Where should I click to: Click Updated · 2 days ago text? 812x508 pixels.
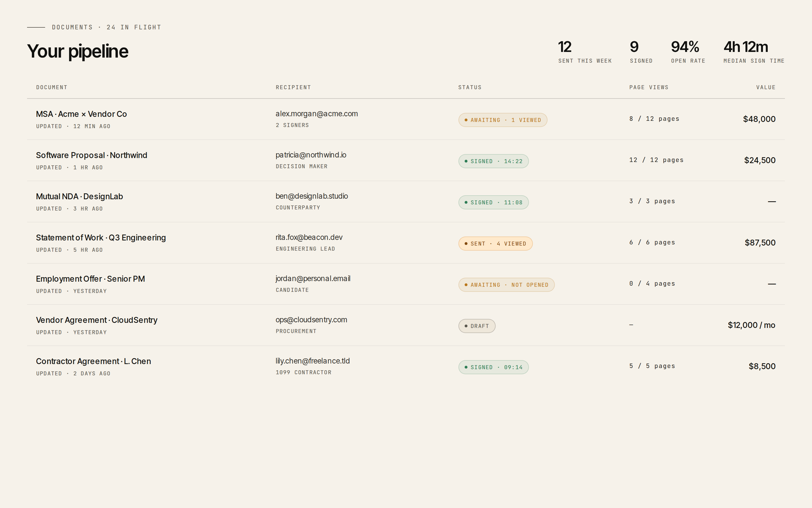coord(73,374)
